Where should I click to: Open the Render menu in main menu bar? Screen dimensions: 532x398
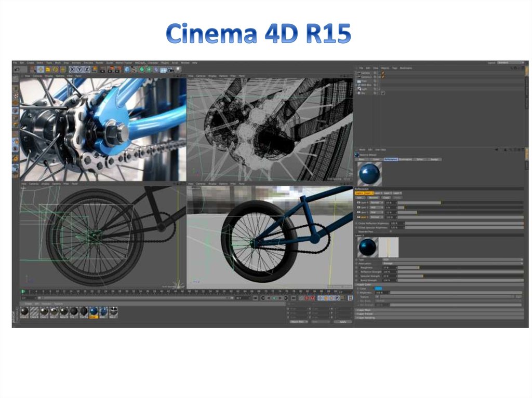click(99, 63)
